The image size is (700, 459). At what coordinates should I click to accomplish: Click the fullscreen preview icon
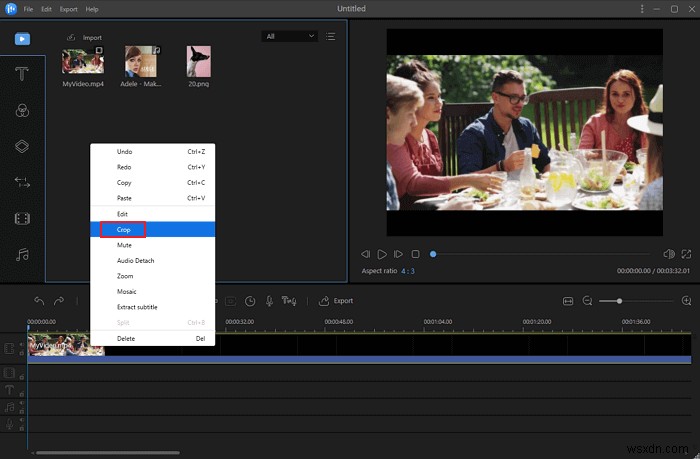tap(687, 255)
